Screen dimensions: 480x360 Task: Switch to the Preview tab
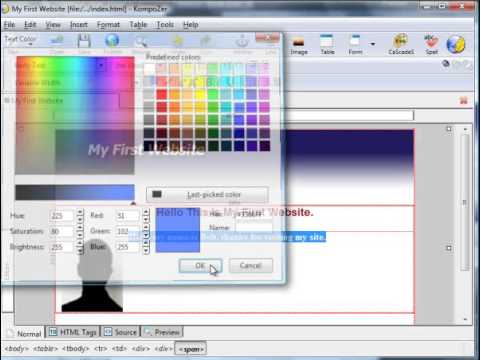coord(162,332)
